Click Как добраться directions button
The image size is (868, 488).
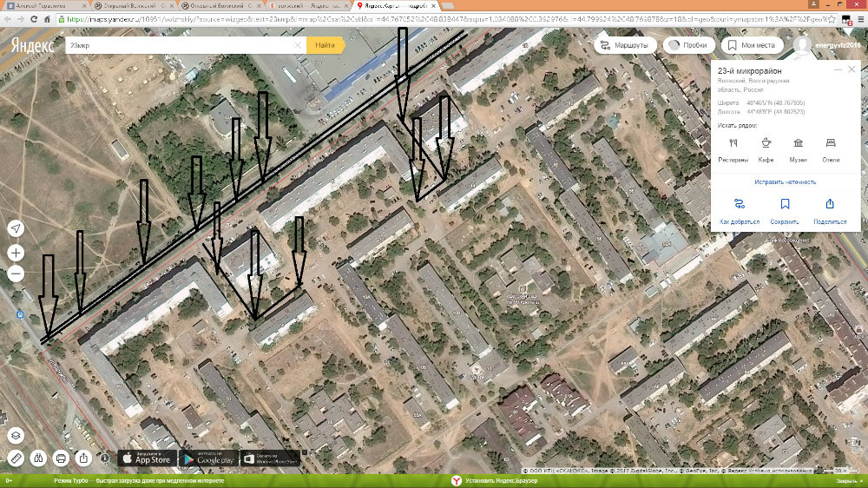click(x=740, y=211)
